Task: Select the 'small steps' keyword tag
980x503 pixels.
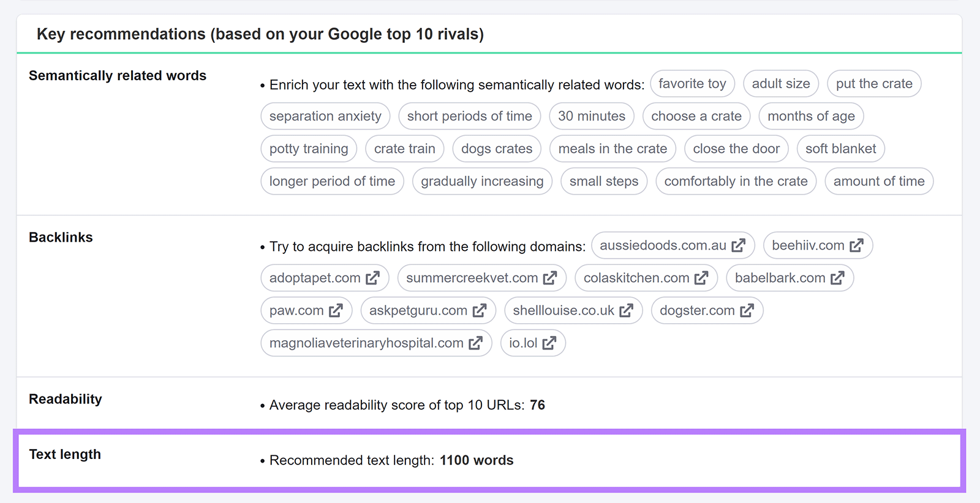Action: pyautogui.click(x=604, y=181)
